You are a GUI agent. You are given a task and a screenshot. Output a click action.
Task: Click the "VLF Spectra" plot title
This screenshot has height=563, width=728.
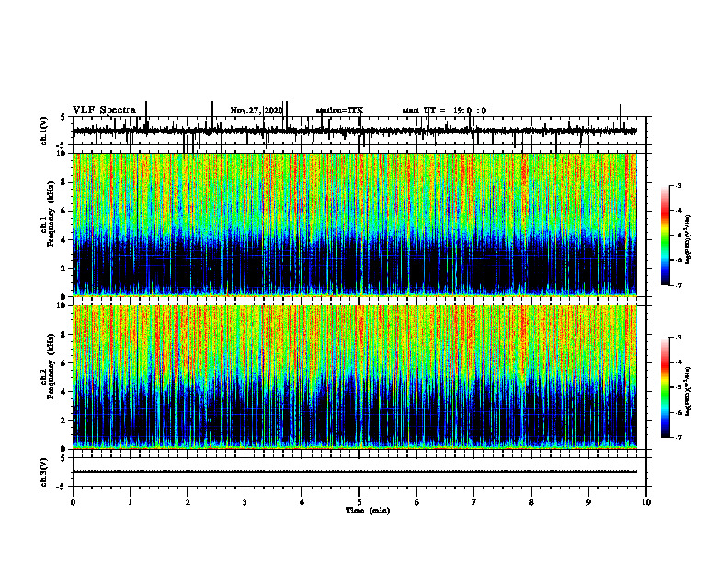tap(104, 110)
